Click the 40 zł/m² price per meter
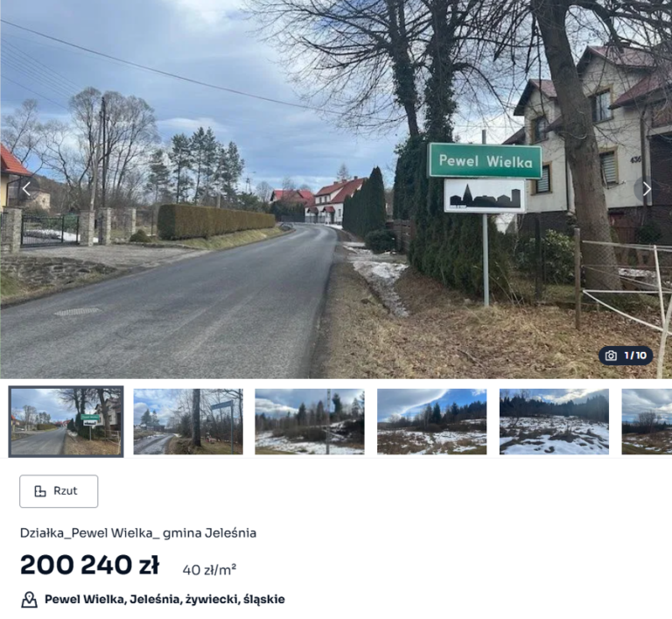 (x=209, y=570)
